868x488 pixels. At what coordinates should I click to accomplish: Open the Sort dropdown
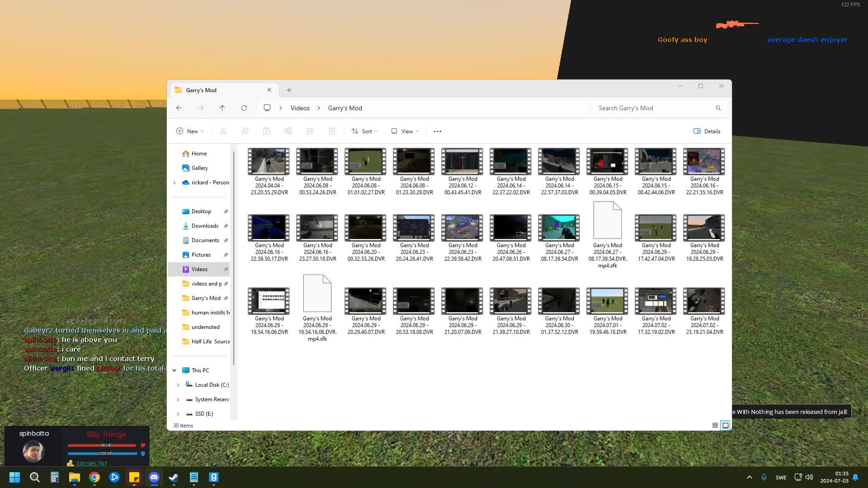pos(364,131)
